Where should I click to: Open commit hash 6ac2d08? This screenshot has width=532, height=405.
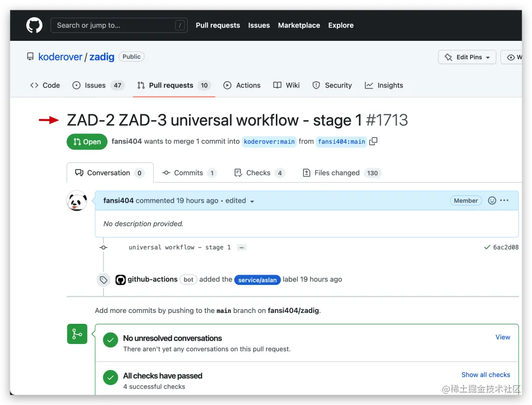tap(505, 248)
